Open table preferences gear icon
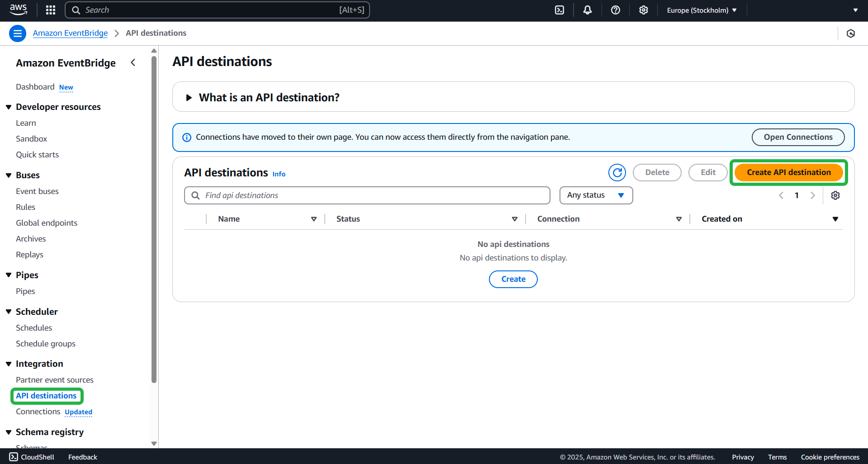The height and width of the screenshot is (464, 868). 835,195
